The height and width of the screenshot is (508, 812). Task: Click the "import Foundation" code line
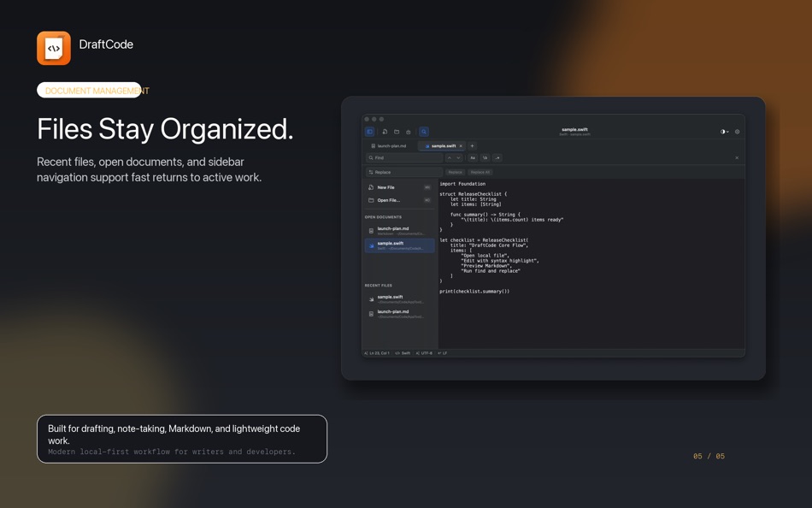click(x=462, y=184)
